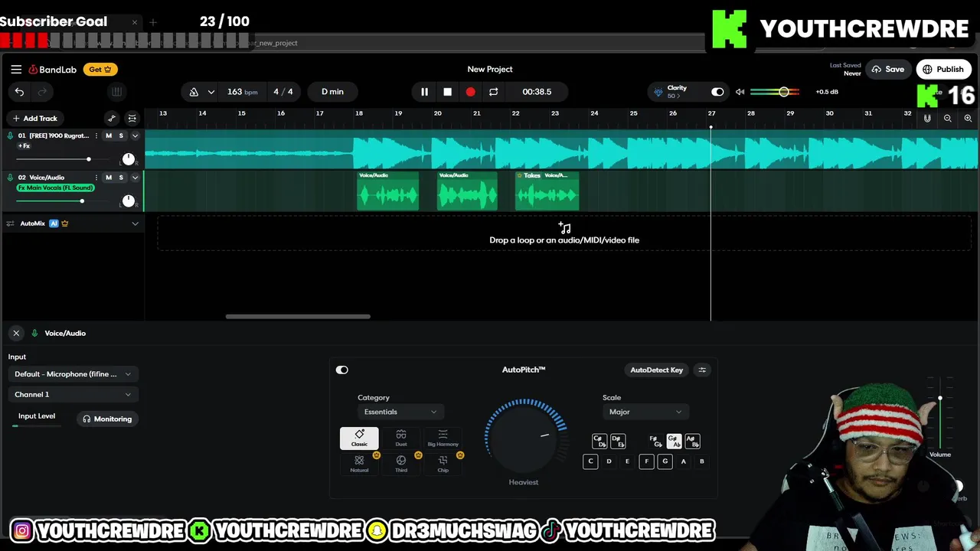
Task: Close the Voice/Audio bottom panel
Action: point(16,333)
